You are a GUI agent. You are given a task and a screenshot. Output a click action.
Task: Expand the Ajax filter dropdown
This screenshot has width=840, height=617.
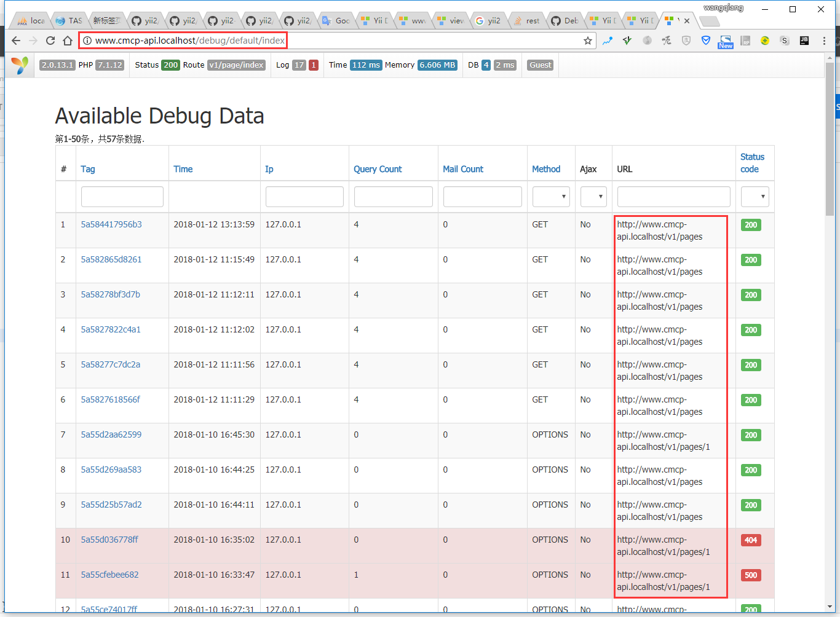(593, 197)
